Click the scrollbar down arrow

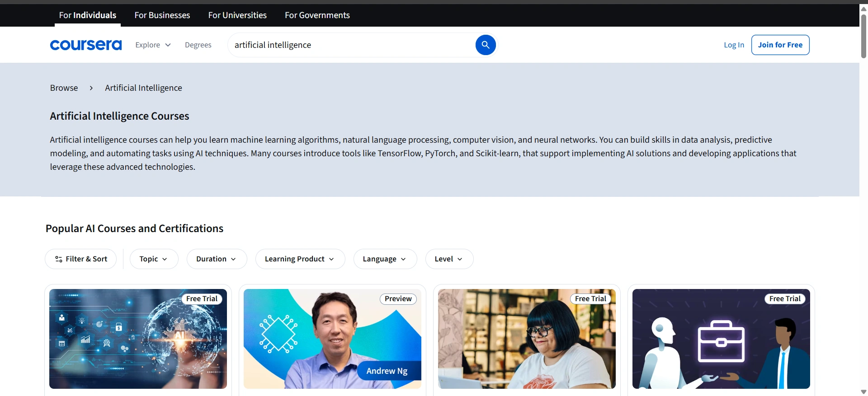(x=863, y=392)
